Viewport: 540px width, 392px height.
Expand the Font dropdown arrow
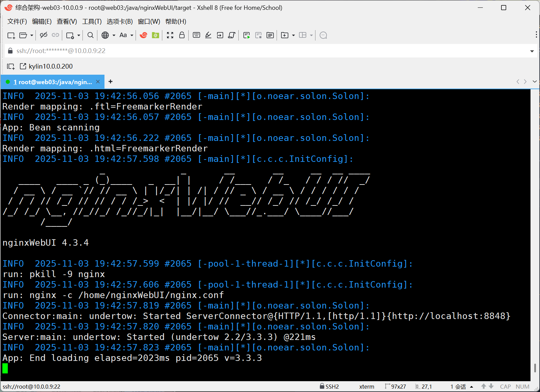click(132, 35)
